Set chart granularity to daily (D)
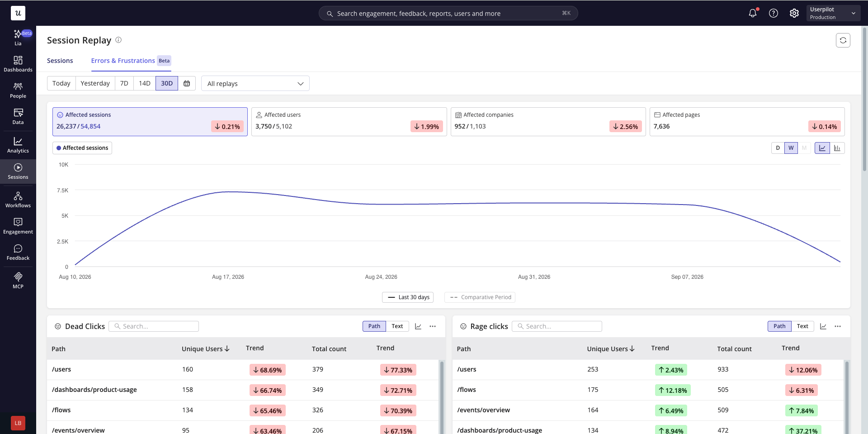This screenshot has height=434, width=868. click(x=778, y=148)
